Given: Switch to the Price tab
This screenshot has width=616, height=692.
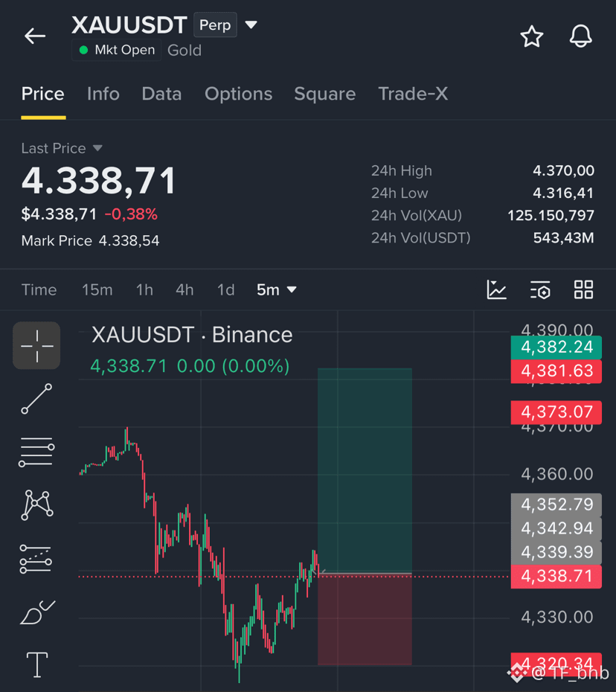Looking at the screenshot, I should [x=43, y=94].
